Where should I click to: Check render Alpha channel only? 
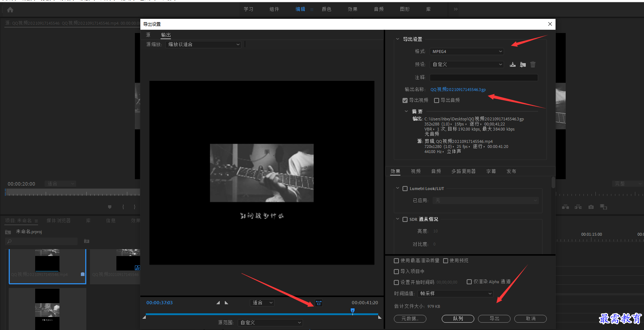469,282
